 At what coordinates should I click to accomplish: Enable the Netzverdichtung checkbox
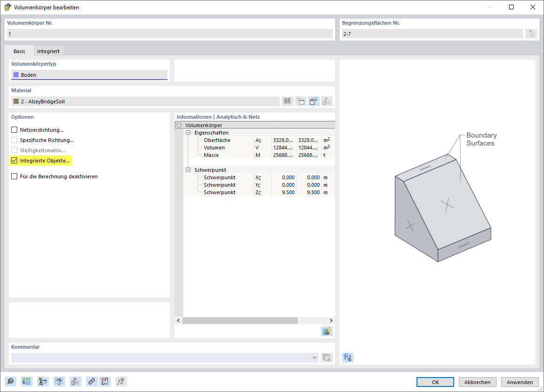pos(13,129)
